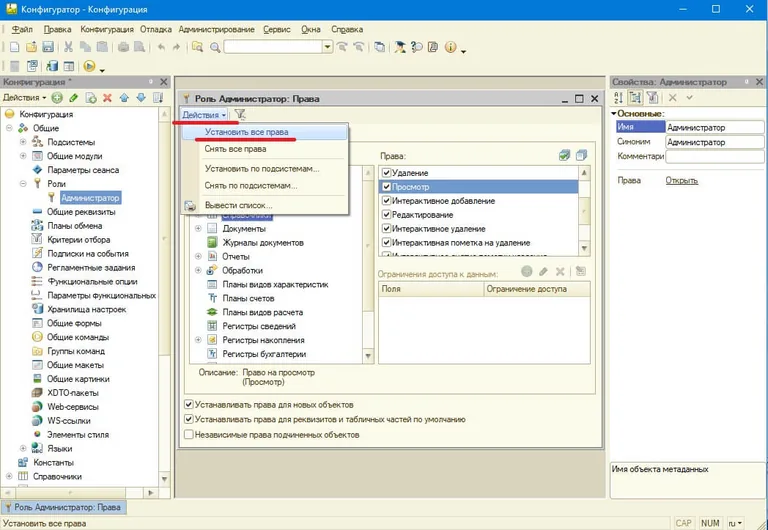Collapse the Роли tree node
The width and height of the screenshot is (768, 530).
23,184
